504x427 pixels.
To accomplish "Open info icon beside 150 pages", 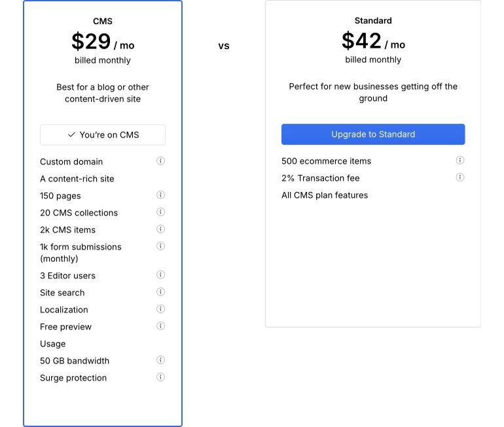I will [x=160, y=195].
